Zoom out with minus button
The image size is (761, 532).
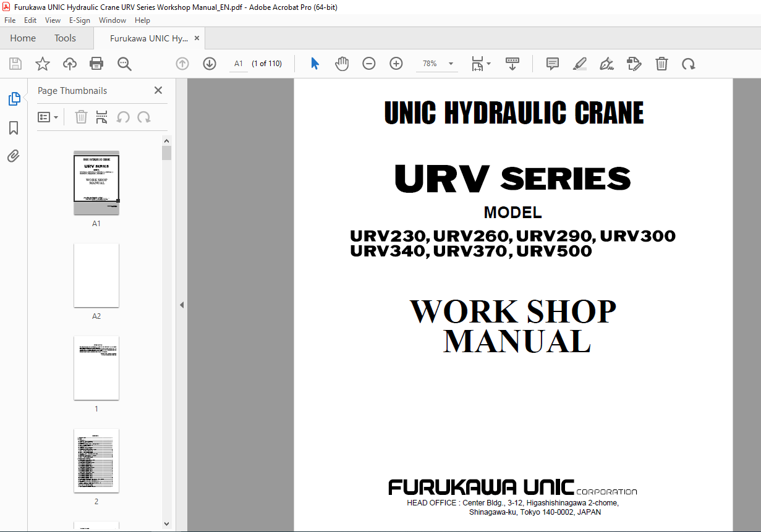pyautogui.click(x=369, y=64)
